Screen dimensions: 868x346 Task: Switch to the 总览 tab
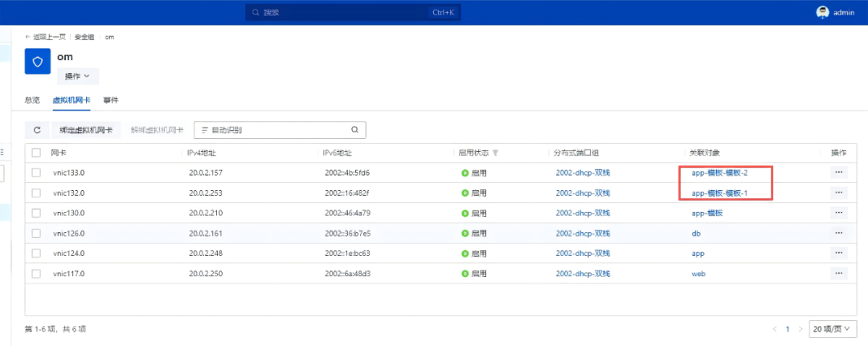pos(33,100)
